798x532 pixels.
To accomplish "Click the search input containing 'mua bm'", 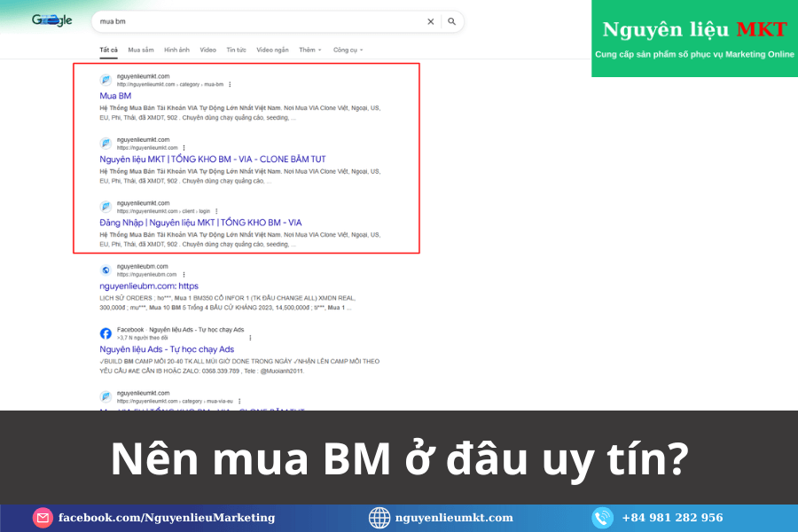I will click(257, 21).
